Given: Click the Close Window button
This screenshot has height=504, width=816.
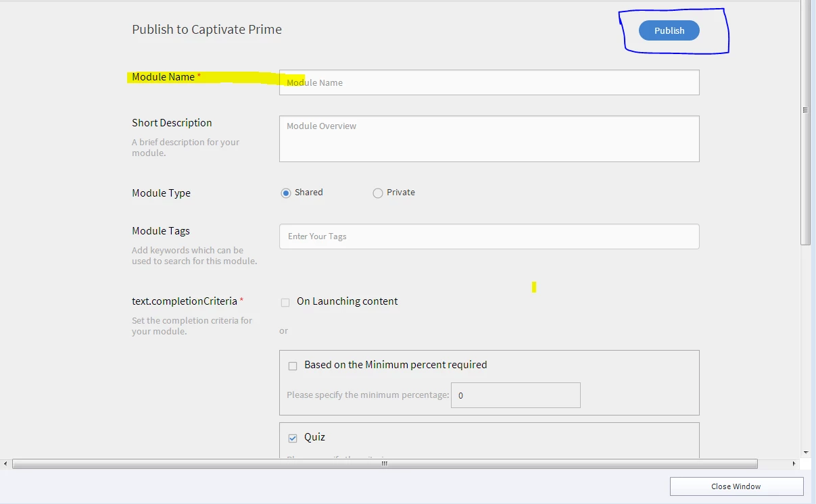Looking at the screenshot, I should [x=736, y=486].
